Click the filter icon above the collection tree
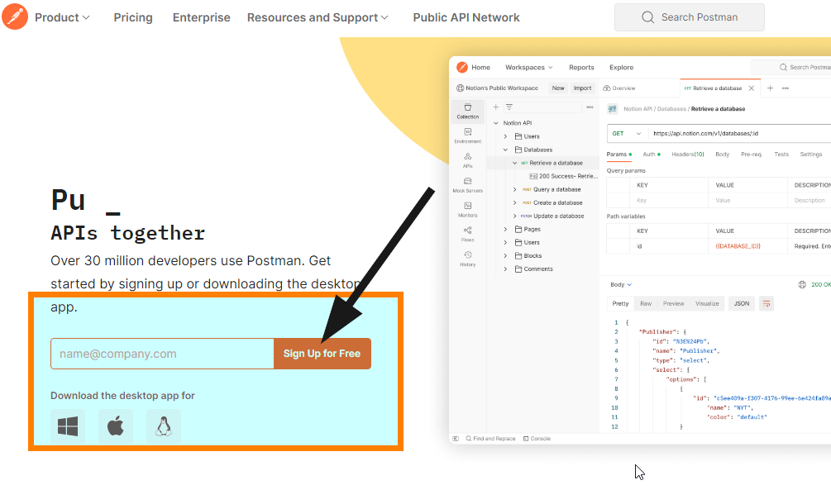This screenshot has height=504, width=831. [x=509, y=107]
